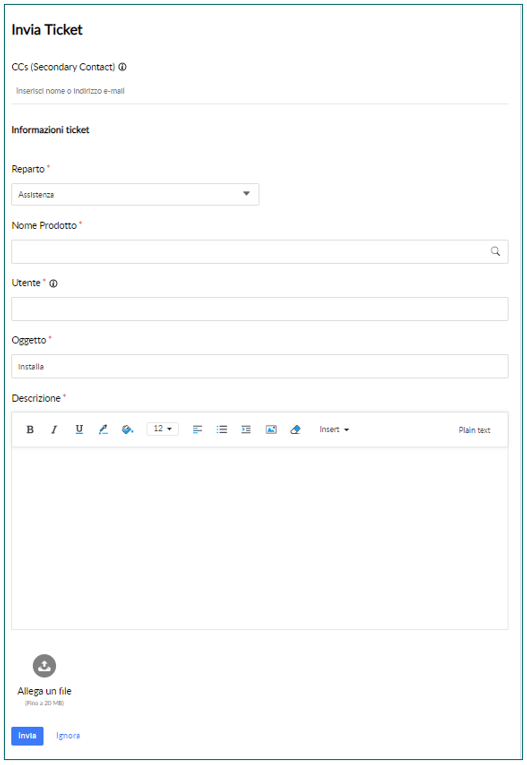Click the Invia submit button

[27, 736]
